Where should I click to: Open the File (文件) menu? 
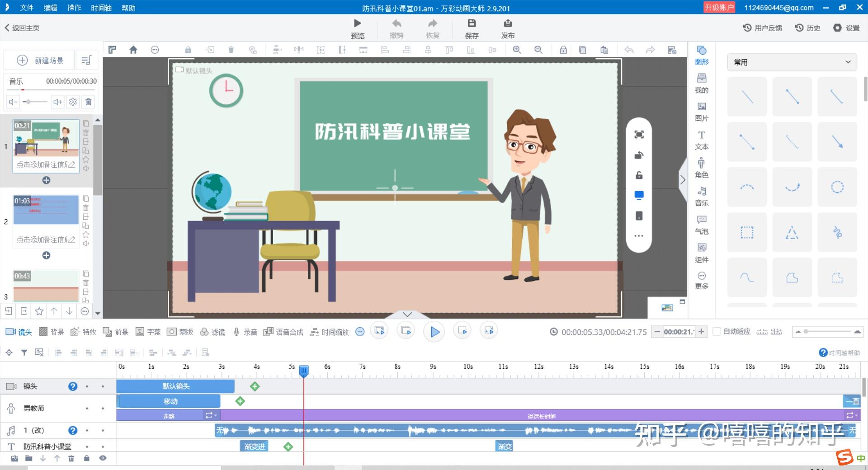pos(27,8)
